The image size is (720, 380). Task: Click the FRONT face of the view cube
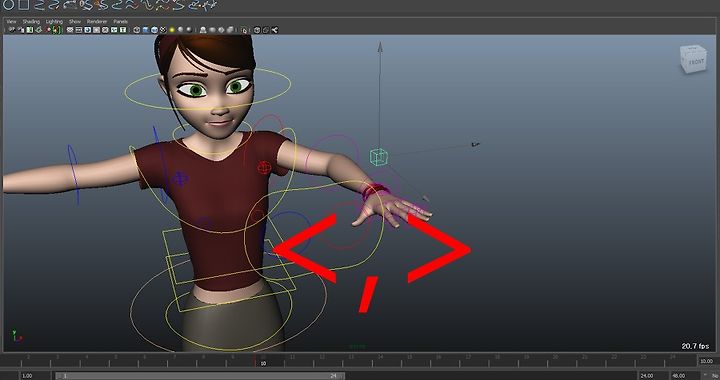pos(695,62)
